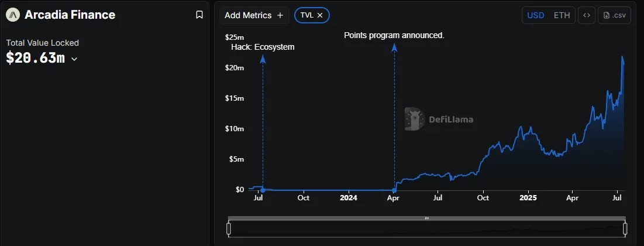Click the $20.63m TVL value

point(35,58)
